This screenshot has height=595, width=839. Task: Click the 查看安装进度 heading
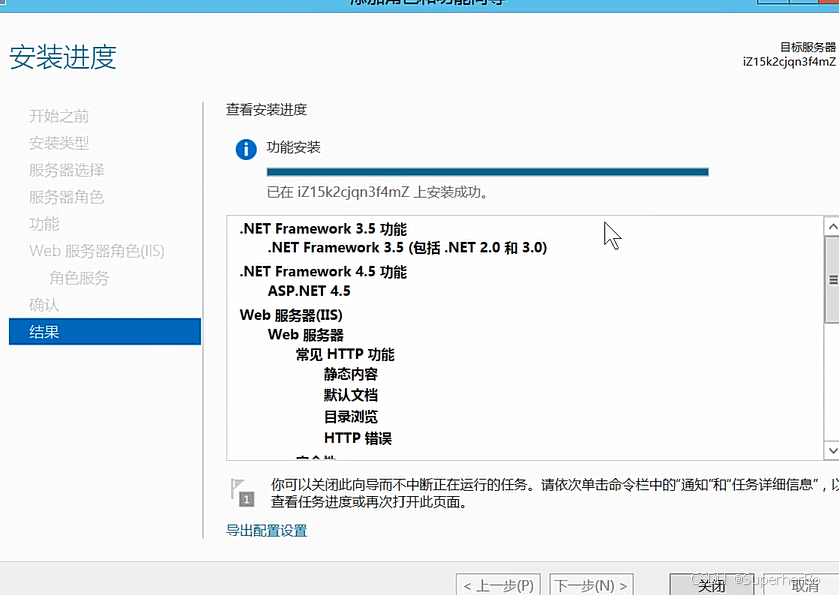(266, 110)
